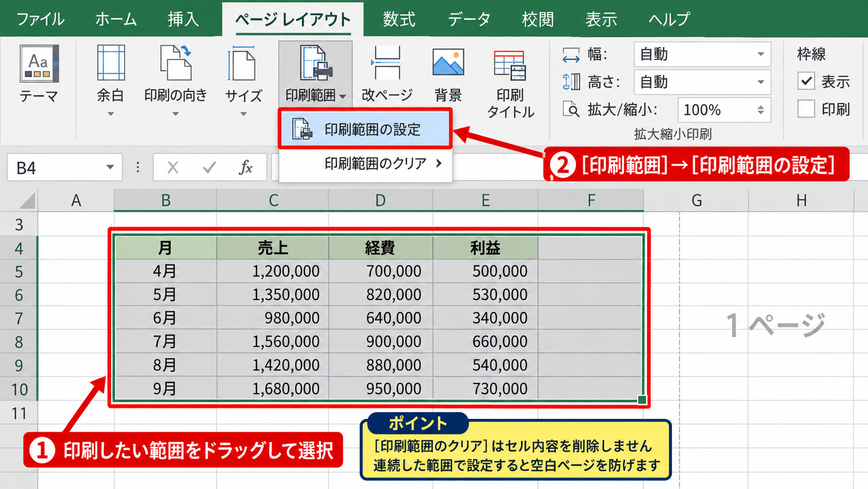The image size is (868, 489).
Task: Open 印刷タイトル print titles settings
Action: pyautogui.click(x=510, y=83)
